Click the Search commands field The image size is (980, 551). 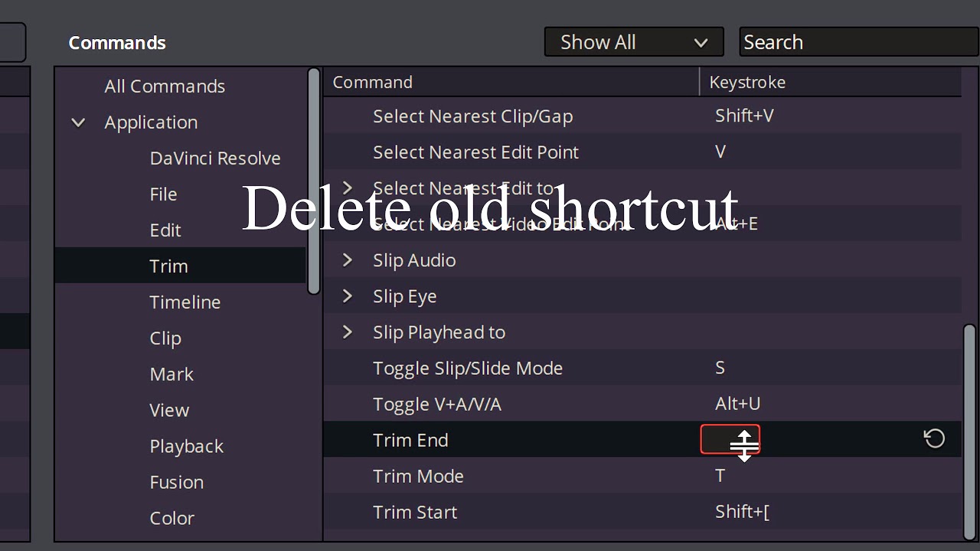click(x=857, y=42)
